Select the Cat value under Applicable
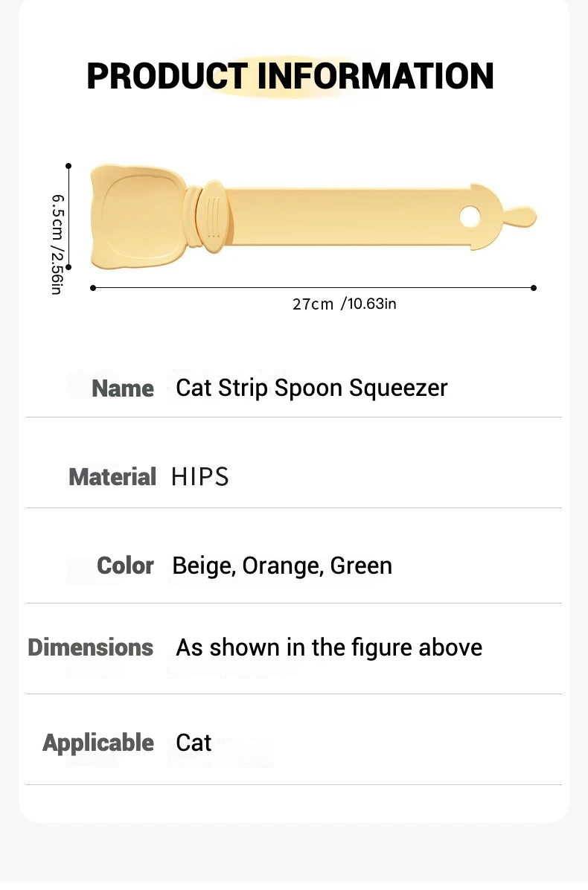This screenshot has width=588, height=890. pos(194,743)
